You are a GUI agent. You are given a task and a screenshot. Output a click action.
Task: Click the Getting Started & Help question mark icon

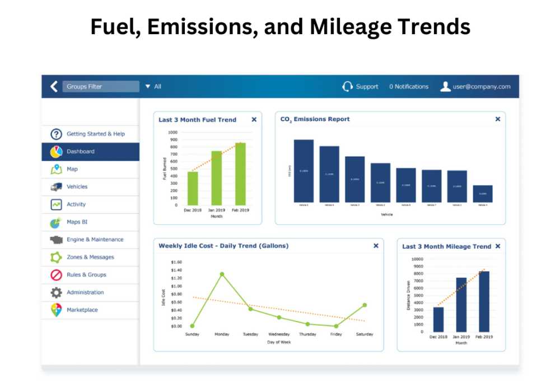[x=56, y=134]
